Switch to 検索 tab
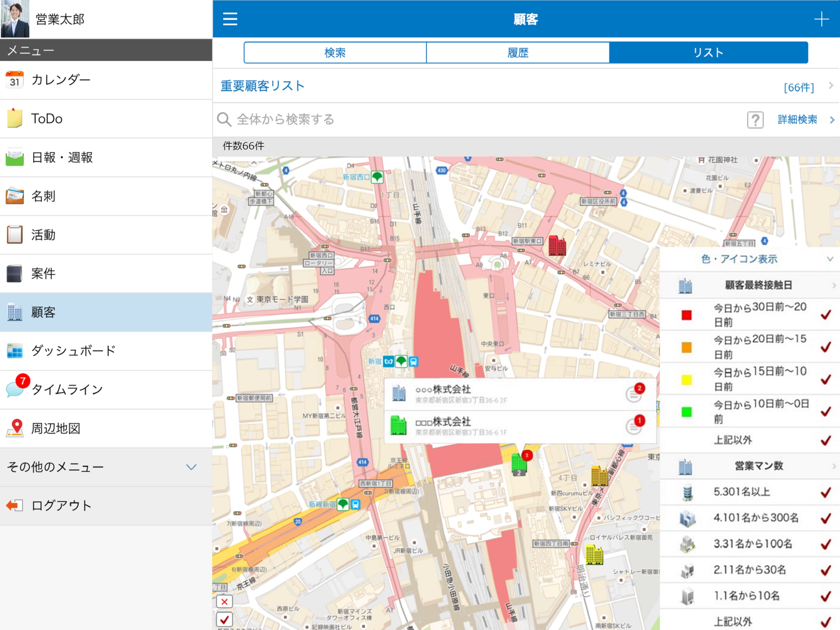The image size is (840, 630). click(x=335, y=52)
